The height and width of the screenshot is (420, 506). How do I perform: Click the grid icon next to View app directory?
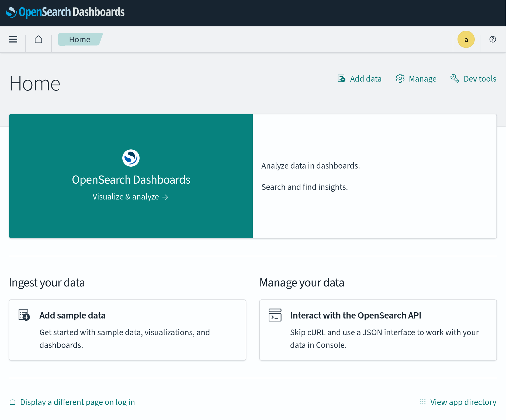(x=423, y=402)
